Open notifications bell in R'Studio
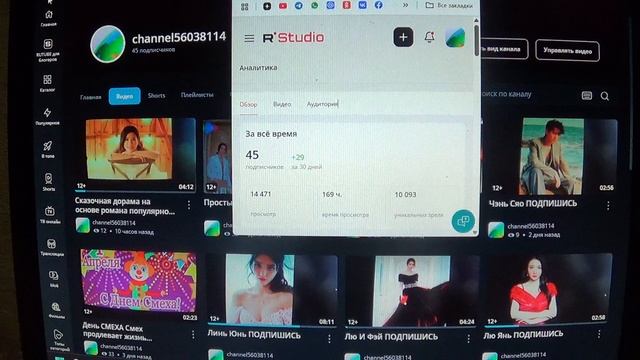 click(x=429, y=37)
